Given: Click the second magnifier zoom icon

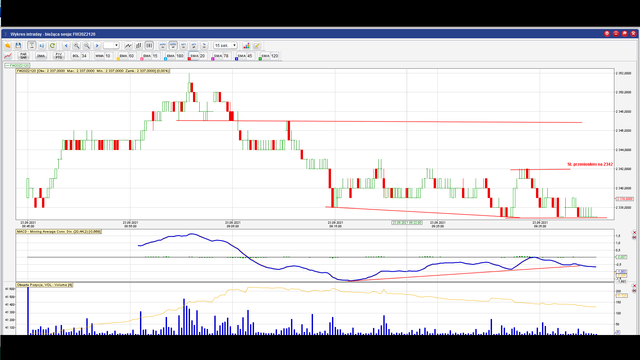Looking at the screenshot, I should 87,45.
